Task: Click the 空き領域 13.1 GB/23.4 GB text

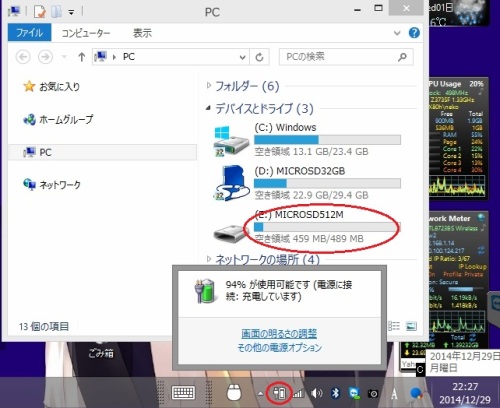Action: click(311, 152)
